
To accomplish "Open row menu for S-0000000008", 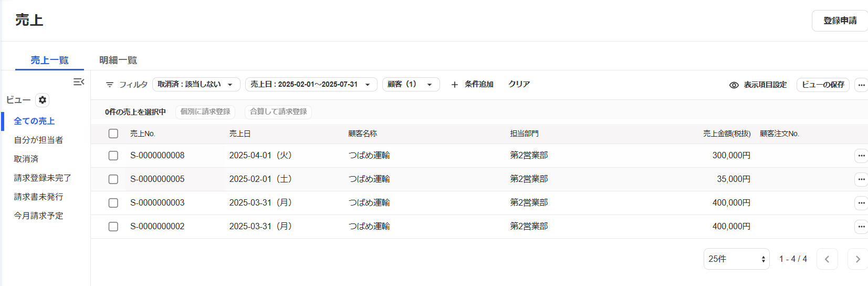I will (x=861, y=156).
